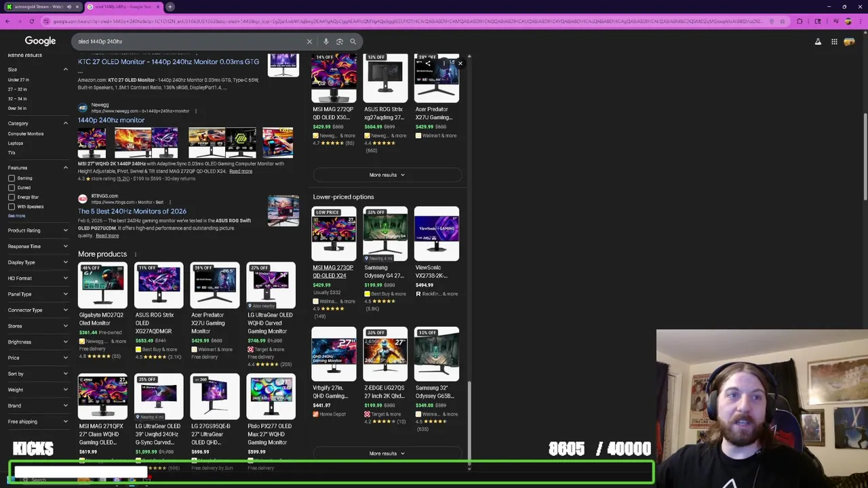The image size is (868, 488).
Task: Open The 5 Best 240Hz Monitors of 2026
Action: tap(132, 211)
